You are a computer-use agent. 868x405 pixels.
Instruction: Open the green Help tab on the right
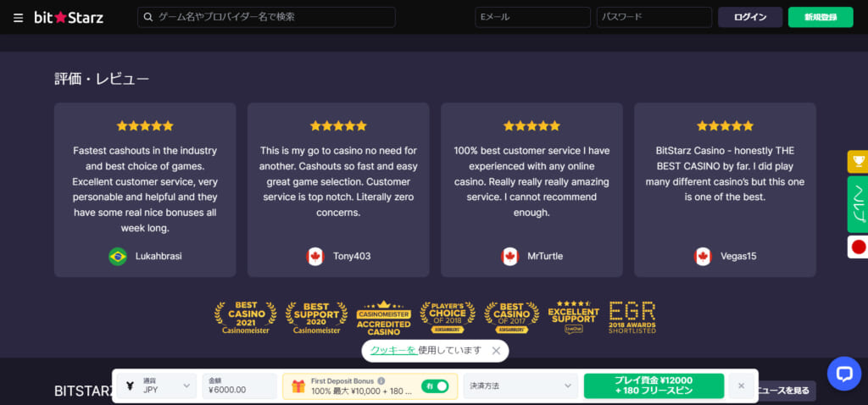pyautogui.click(x=858, y=204)
